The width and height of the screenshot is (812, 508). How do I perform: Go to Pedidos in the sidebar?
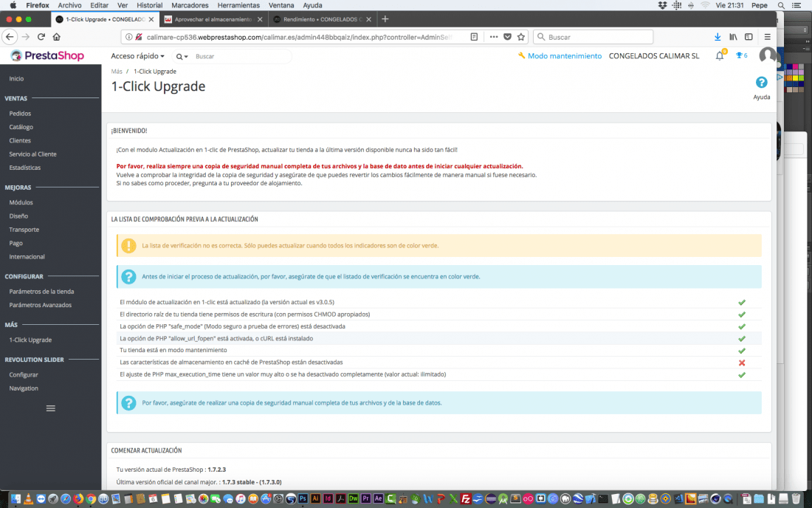20,114
